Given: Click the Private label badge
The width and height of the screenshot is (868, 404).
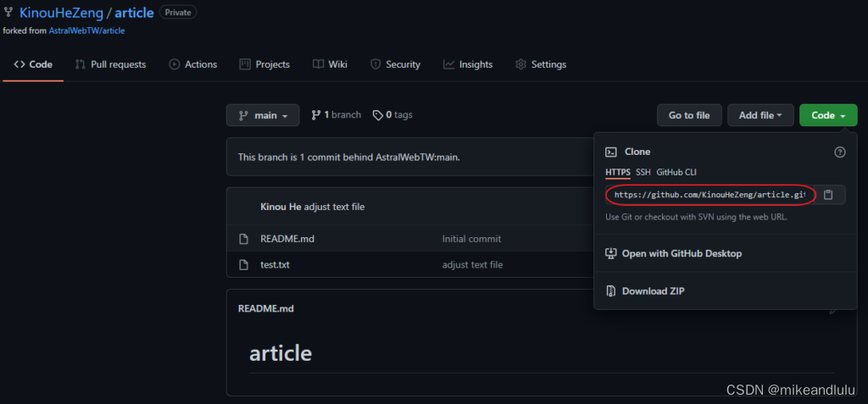Looking at the screenshot, I should (x=178, y=12).
